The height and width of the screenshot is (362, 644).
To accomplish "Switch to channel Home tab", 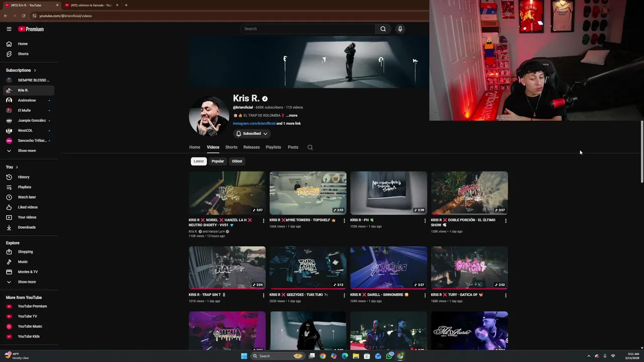I will [x=195, y=147].
